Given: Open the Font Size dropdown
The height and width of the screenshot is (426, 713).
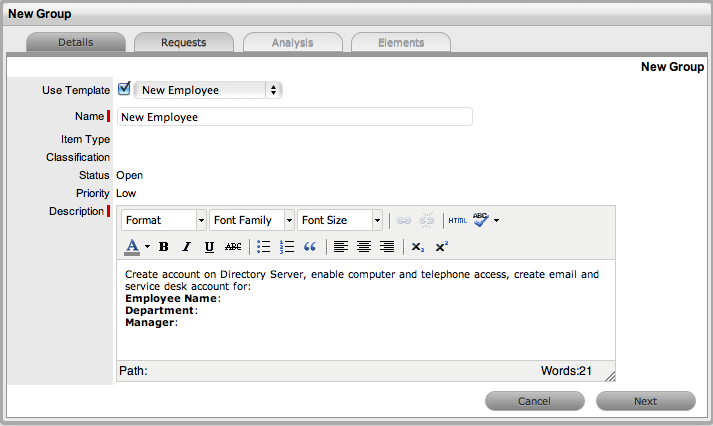Looking at the screenshot, I should point(340,221).
